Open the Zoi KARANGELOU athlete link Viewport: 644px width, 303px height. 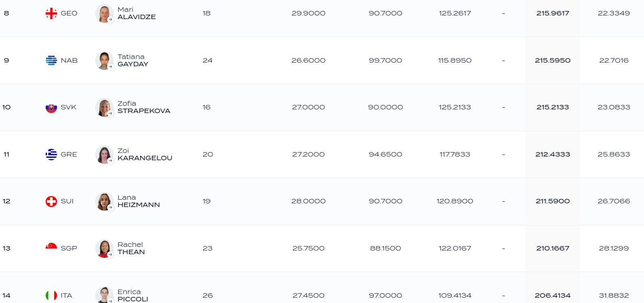[x=145, y=155]
